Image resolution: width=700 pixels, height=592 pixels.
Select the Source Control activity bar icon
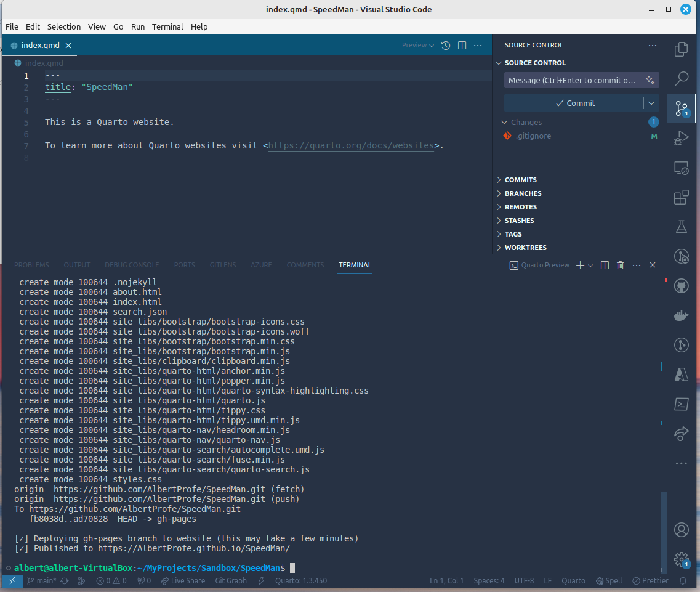pos(682,108)
